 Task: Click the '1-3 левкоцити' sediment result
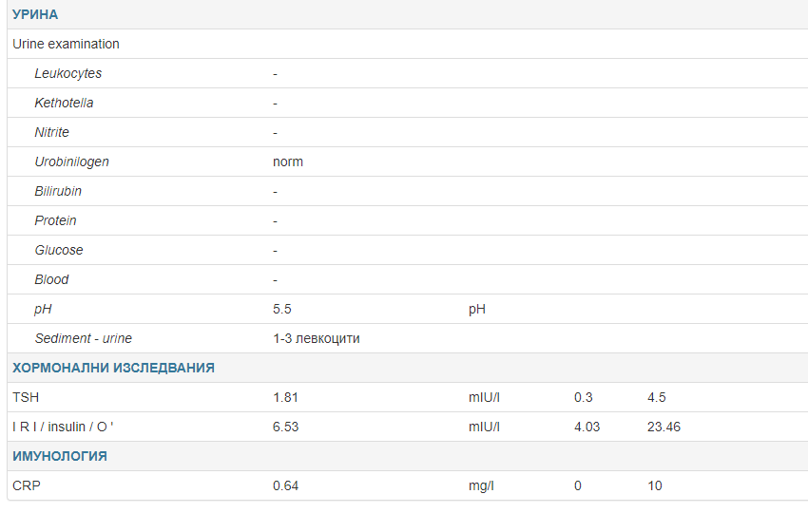[x=316, y=338]
